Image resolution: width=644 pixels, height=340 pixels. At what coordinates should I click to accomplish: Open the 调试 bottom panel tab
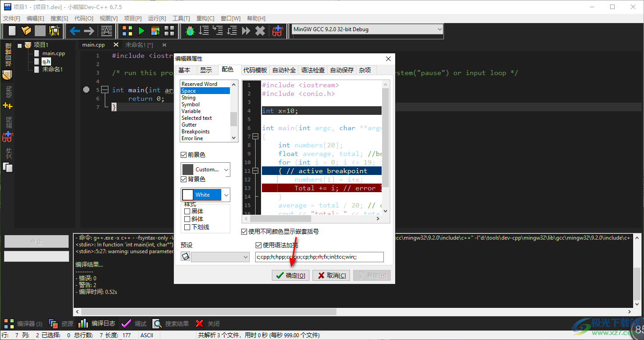134,324
